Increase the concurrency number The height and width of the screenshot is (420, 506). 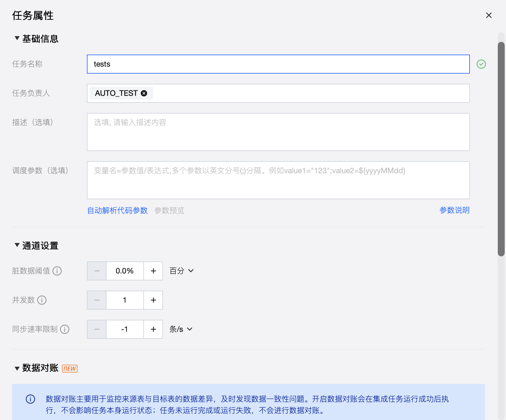pos(153,300)
